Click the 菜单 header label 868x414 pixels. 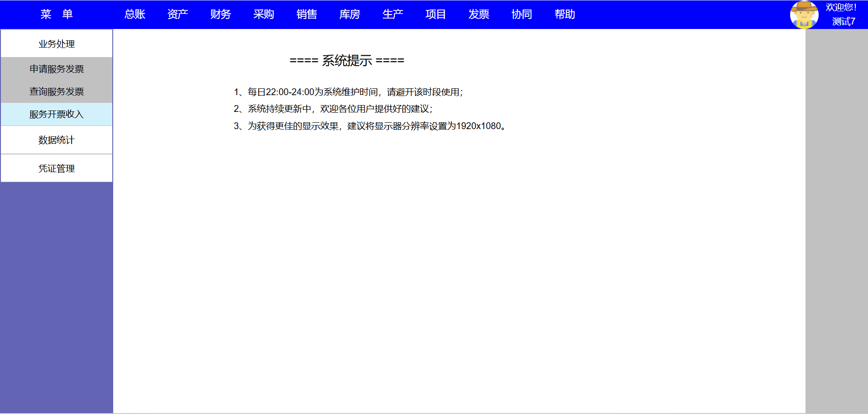(x=57, y=14)
